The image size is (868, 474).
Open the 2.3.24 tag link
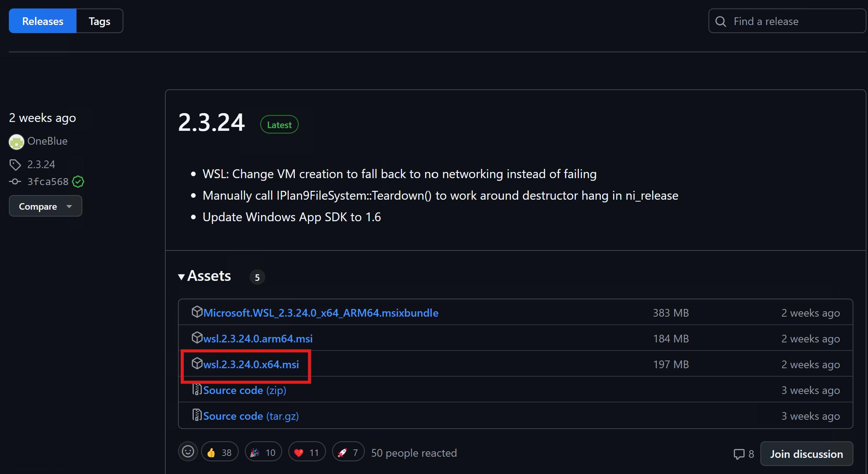(41, 164)
